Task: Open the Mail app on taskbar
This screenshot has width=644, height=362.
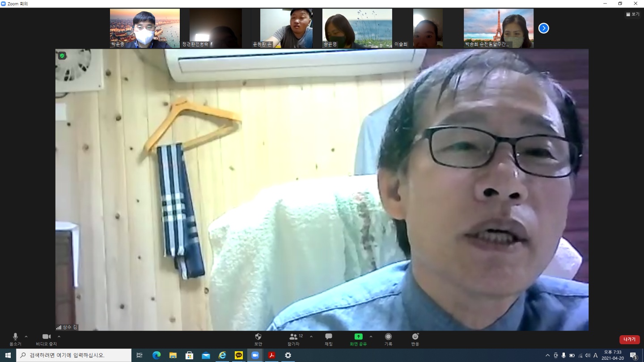Action: point(206,355)
